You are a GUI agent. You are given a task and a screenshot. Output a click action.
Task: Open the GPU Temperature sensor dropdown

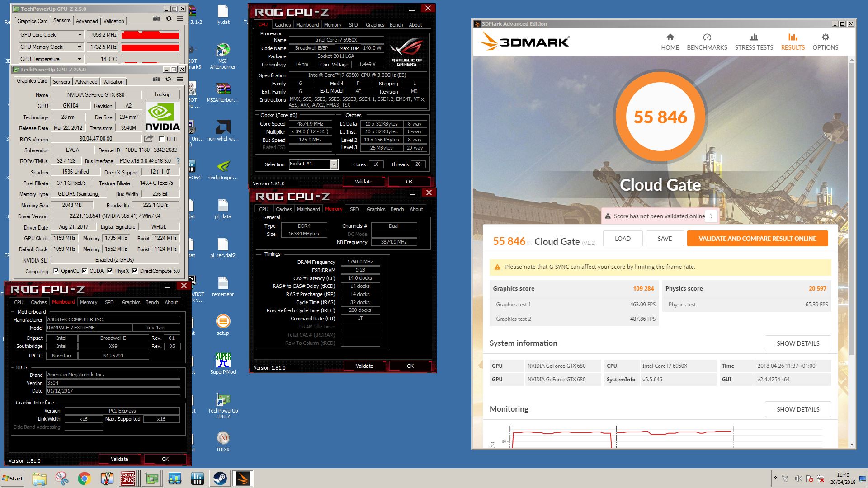[x=80, y=59]
